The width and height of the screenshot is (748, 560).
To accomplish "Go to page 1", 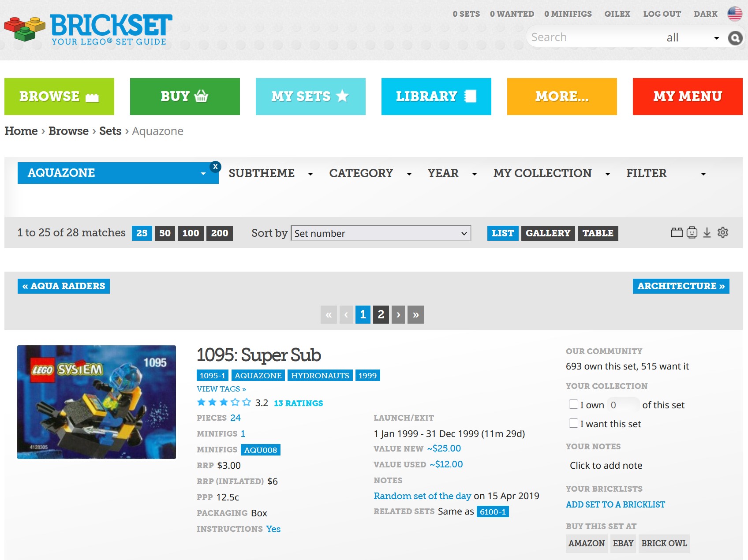I will [x=363, y=314].
